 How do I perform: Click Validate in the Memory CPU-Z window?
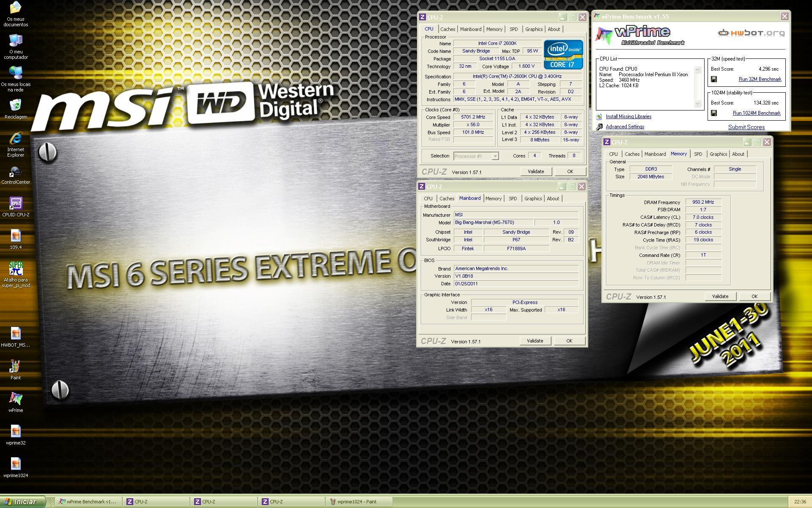tap(720, 296)
